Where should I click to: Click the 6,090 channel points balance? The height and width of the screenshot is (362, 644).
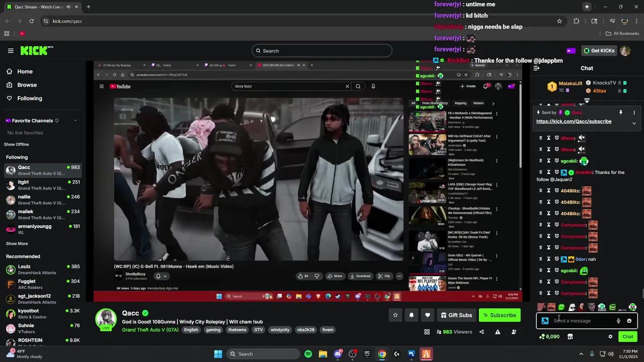[x=549, y=337]
